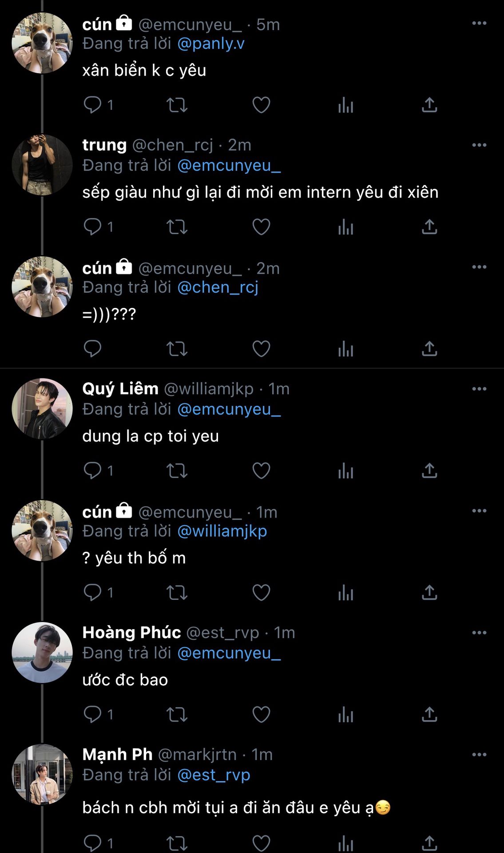Reply to cún's '? yêu th bố m' tweet

(x=92, y=592)
